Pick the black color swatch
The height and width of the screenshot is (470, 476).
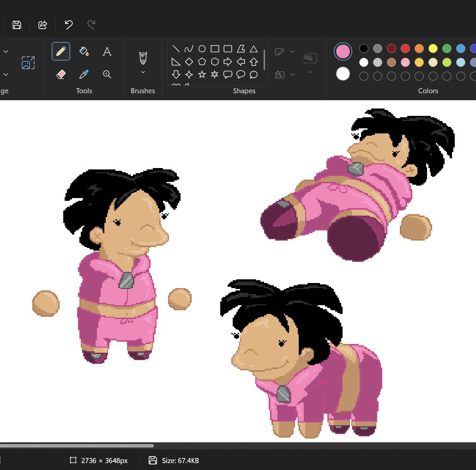(x=364, y=48)
